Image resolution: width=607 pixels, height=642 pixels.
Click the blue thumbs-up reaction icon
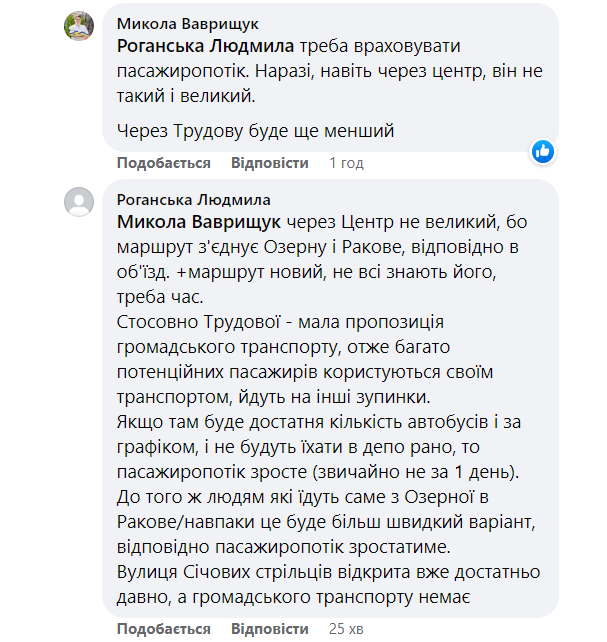tap(543, 152)
